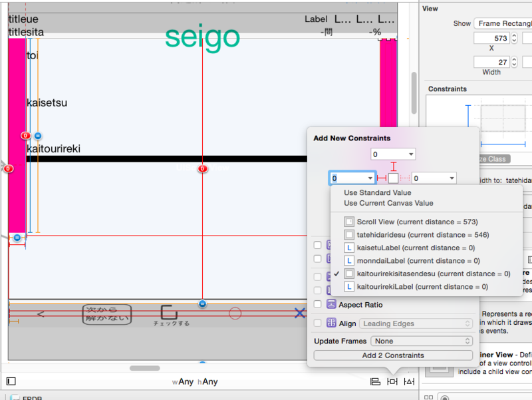The height and width of the screenshot is (400, 532).
Task: Click the 次から解かない button
Action: (x=107, y=314)
